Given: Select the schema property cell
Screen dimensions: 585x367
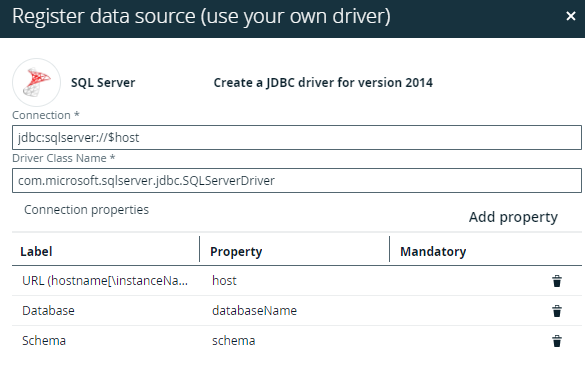Looking at the screenshot, I should pyautogui.click(x=234, y=340).
